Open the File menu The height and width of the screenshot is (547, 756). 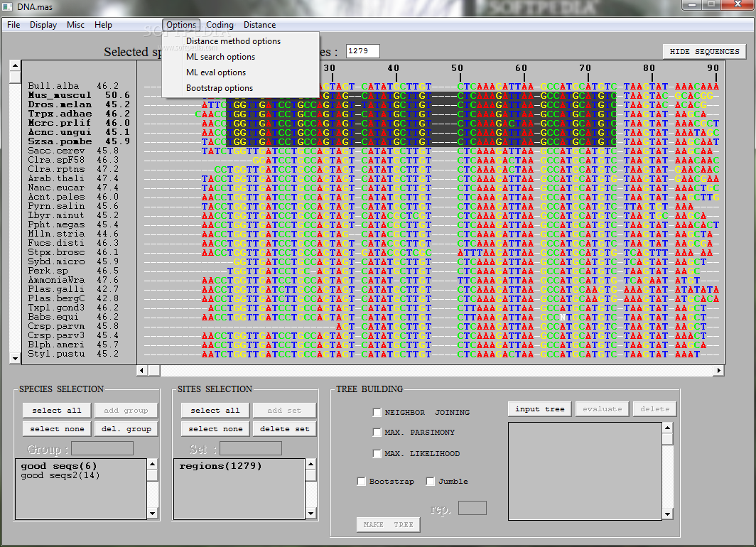pos(13,25)
